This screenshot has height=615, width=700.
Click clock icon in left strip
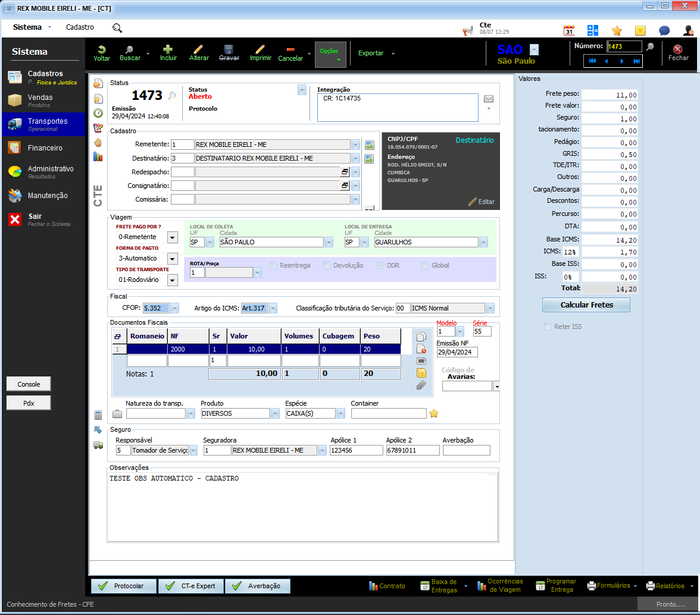(x=98, y=113)
